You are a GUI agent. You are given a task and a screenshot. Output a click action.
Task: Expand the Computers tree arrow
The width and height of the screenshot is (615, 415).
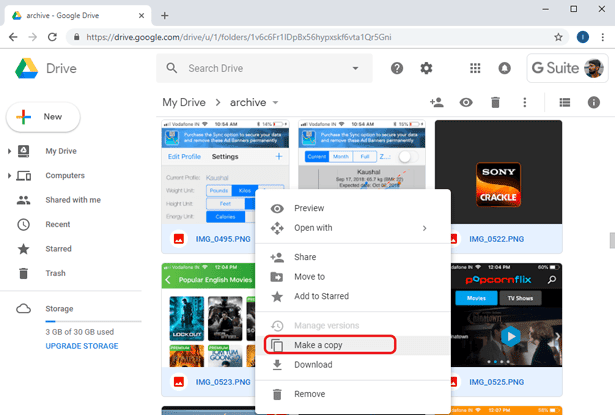click(x=9, y=175)
